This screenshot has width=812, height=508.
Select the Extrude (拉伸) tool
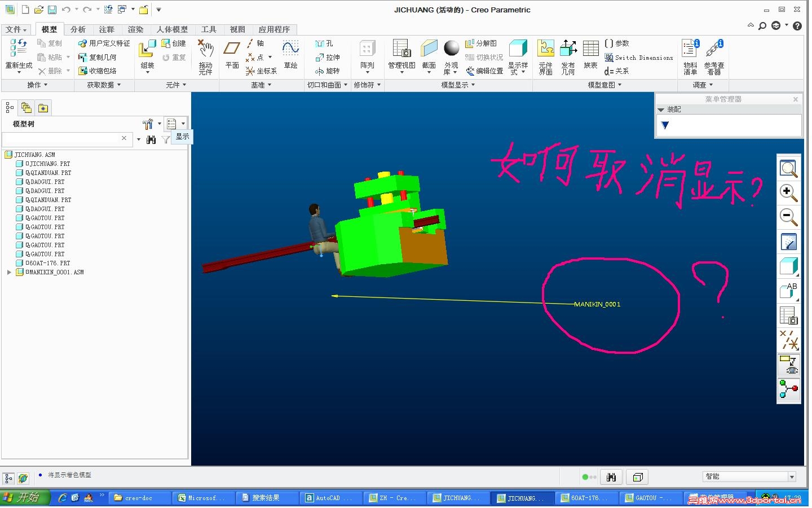pyautogui.click(x=328, y=57)
